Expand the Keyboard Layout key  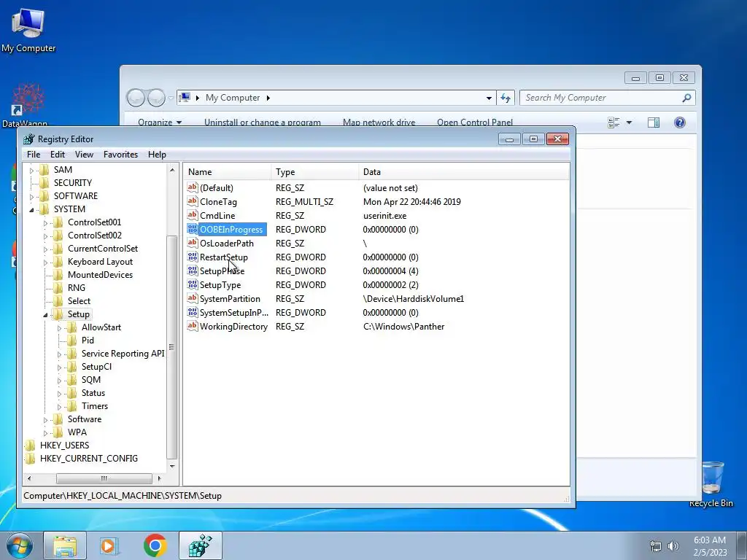(45, 262)
